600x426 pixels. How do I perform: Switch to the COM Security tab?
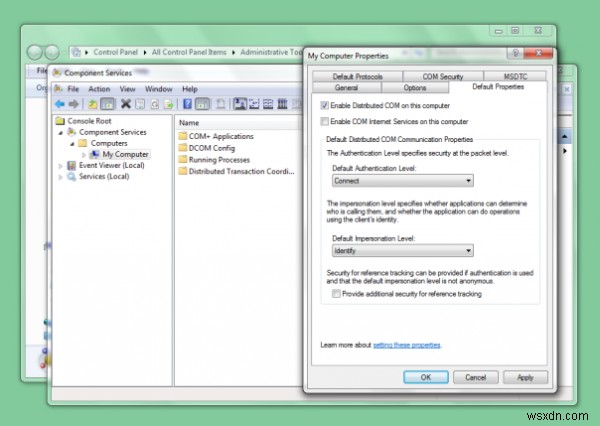[x=443, y=76]
